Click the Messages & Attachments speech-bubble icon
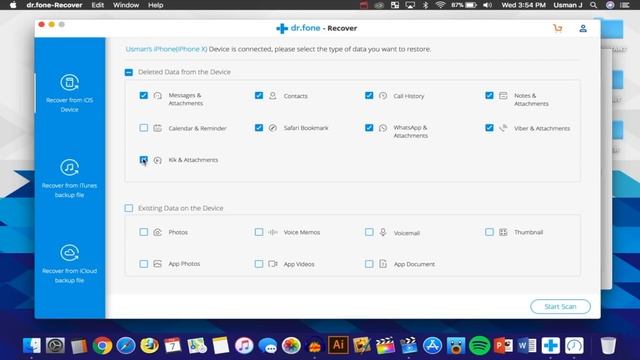Viewport: 640px width, 360px height. [x=158, y=96]
